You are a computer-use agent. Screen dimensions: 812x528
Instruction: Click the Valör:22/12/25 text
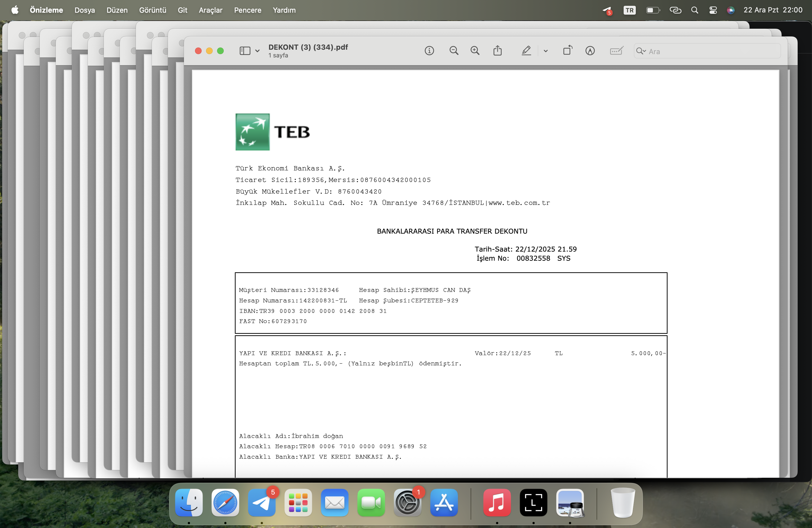(503, 353)
